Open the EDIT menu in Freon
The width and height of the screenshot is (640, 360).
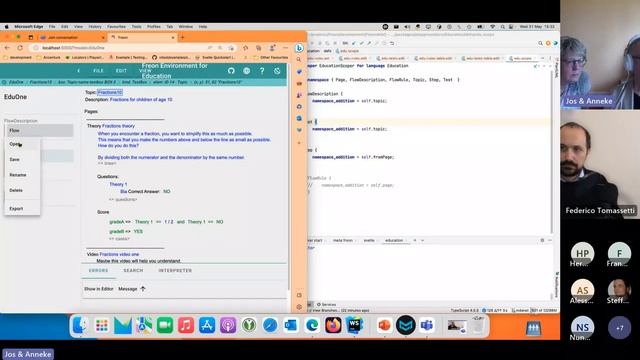point(121,71)
